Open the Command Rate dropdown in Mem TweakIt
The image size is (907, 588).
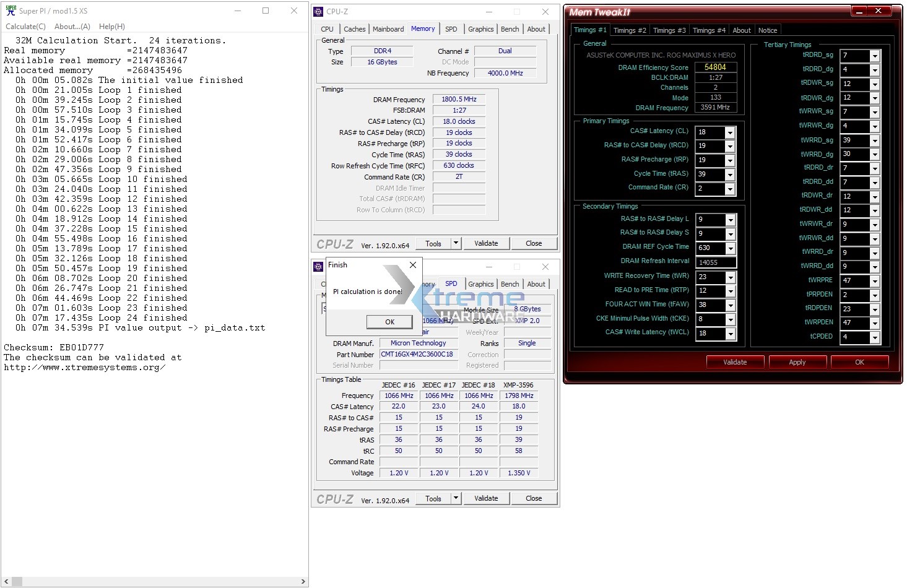coord(729,189)
